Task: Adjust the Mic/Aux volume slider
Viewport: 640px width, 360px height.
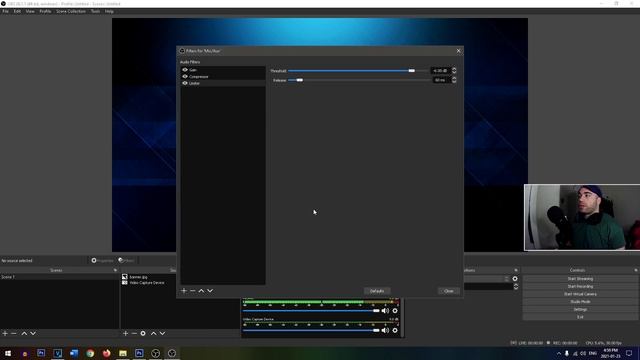Action: coord(311,311)
